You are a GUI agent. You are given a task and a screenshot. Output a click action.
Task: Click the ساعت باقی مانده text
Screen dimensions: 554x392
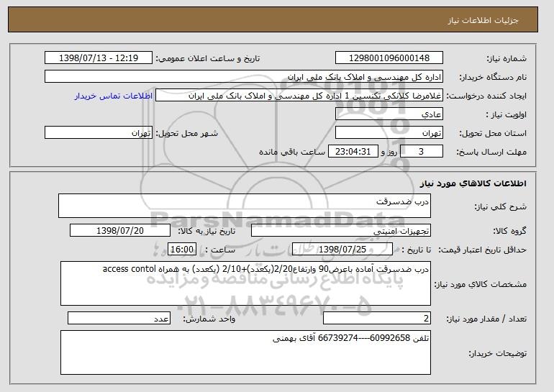[292, 152]
